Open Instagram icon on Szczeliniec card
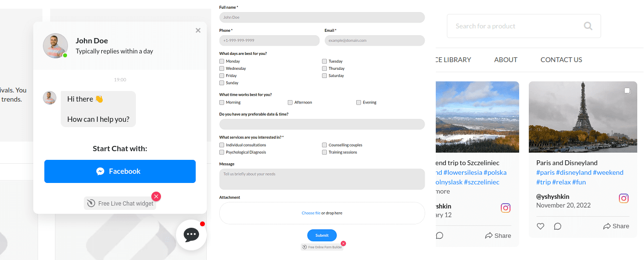 click(506, 208)
